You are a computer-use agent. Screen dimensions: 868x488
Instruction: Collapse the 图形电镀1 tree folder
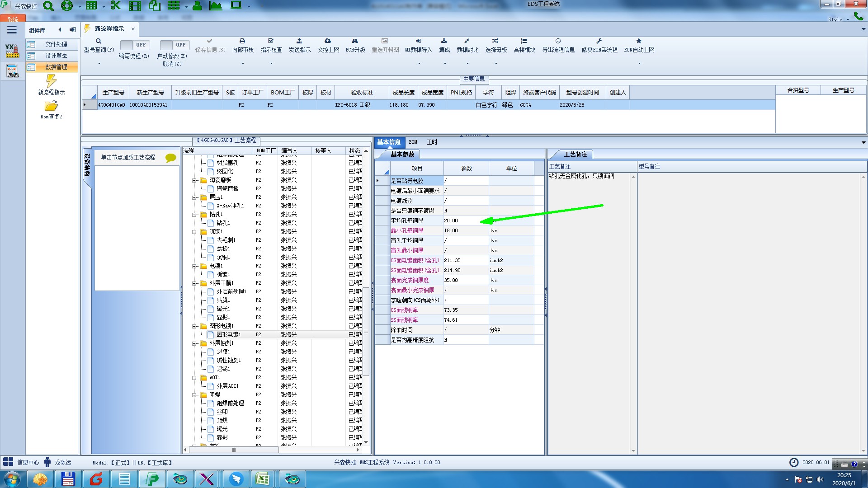coord(195,326)
